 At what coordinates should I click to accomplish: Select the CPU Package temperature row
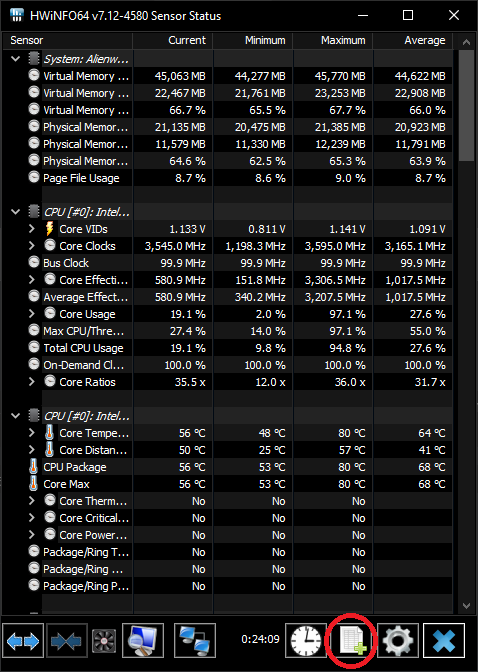click(227, 467)
